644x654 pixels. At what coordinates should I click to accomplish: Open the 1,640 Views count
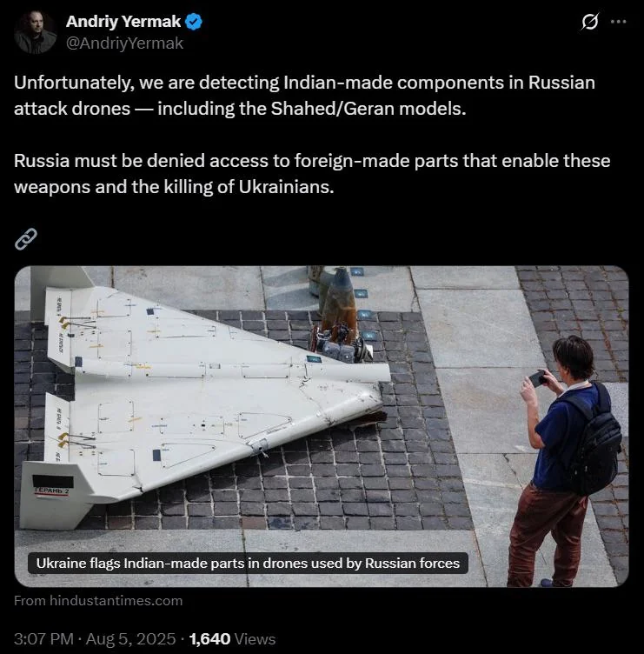click(232, 638)
